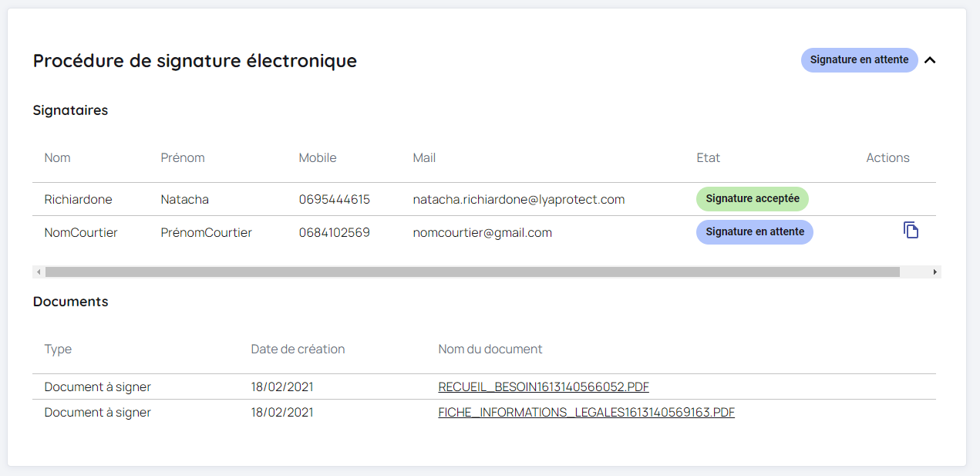Click the header 'Signature en attente' status badge
The image size is (980, 476).
859,60
